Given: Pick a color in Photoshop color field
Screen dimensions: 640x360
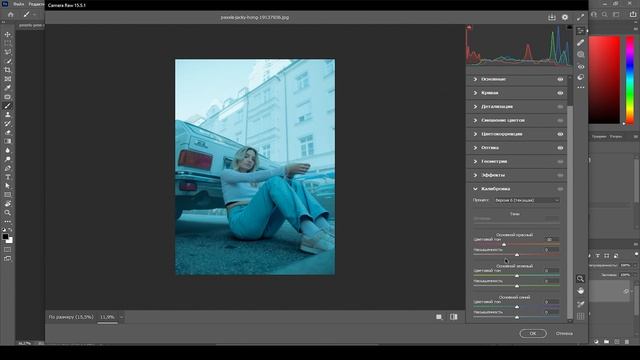Looking at the screenshot, I should pos(604,80).
